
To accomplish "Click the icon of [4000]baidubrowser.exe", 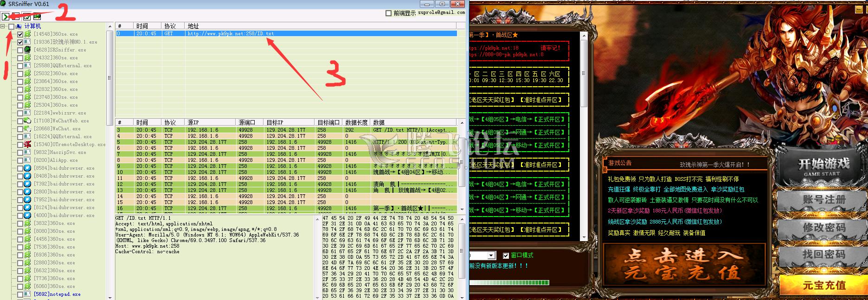I will coord(27,215).
